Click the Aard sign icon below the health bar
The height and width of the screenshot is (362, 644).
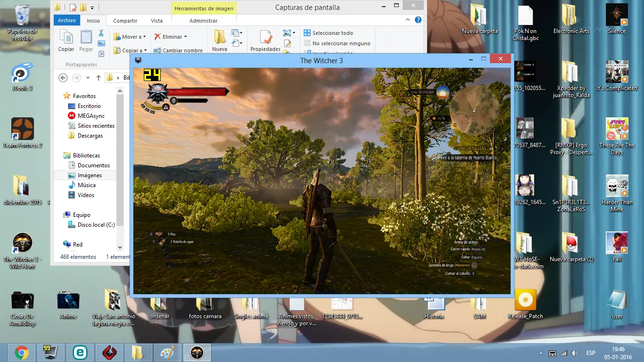[166, 107]
